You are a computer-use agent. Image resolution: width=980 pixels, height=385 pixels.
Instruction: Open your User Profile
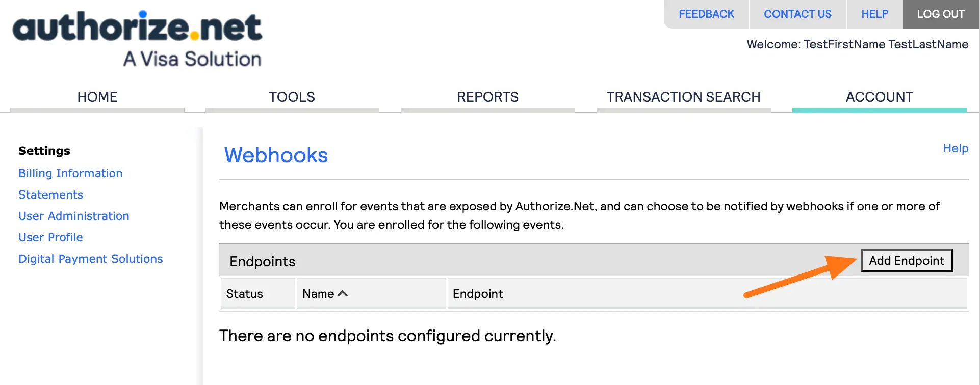coord(50,237)
